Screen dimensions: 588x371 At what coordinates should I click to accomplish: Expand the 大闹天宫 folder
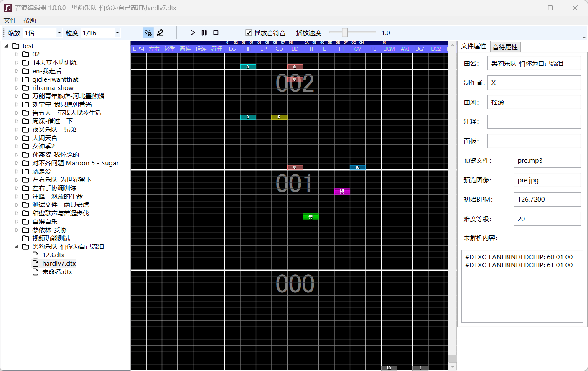tap(17, 138)
